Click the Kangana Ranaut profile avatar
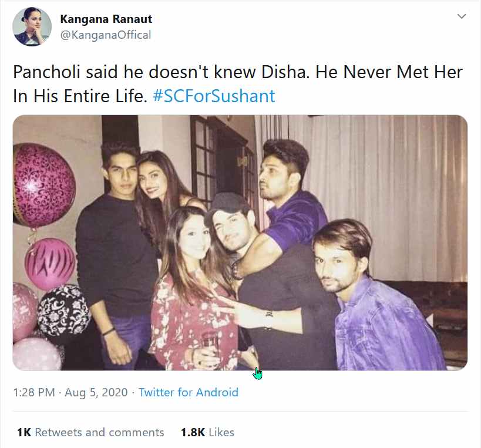 pyautogui.click(x=32, y=26)
